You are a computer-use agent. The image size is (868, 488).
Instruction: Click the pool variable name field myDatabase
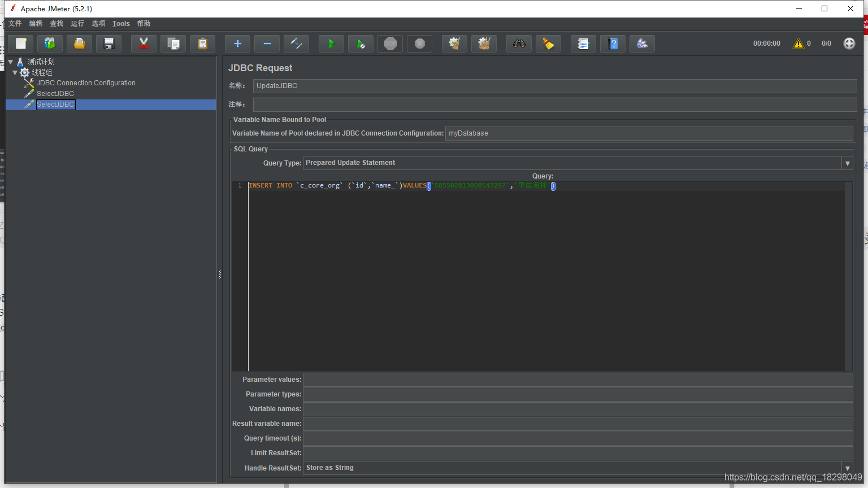(649, 133)
